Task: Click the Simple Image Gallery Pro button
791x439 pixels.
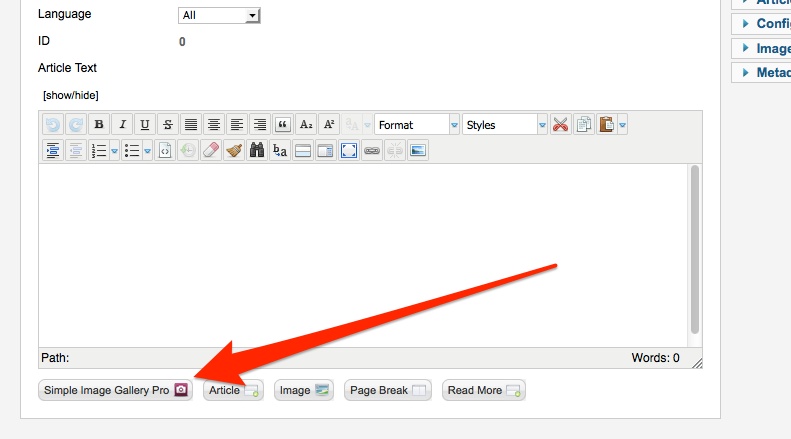Action: tap(116, 391)
